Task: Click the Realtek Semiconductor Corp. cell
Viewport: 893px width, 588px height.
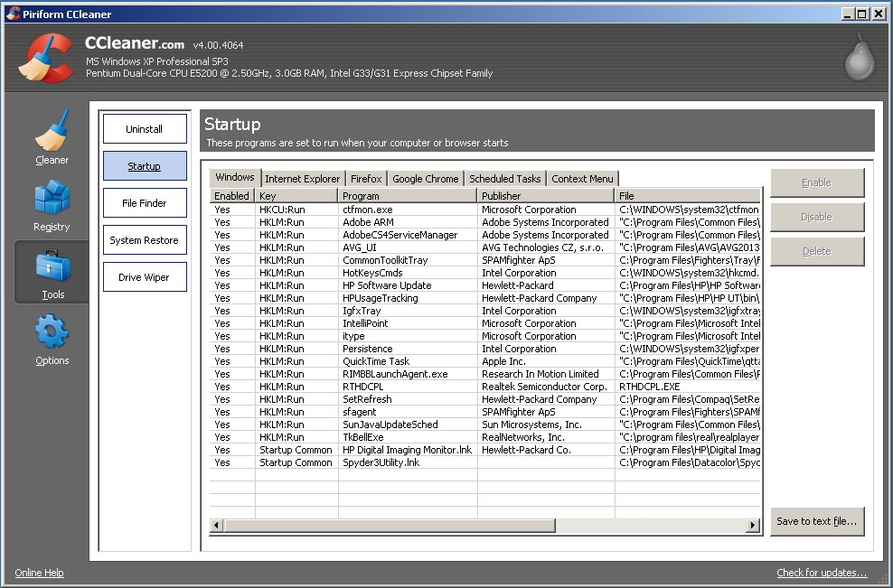Action: (x=545, y=387)
